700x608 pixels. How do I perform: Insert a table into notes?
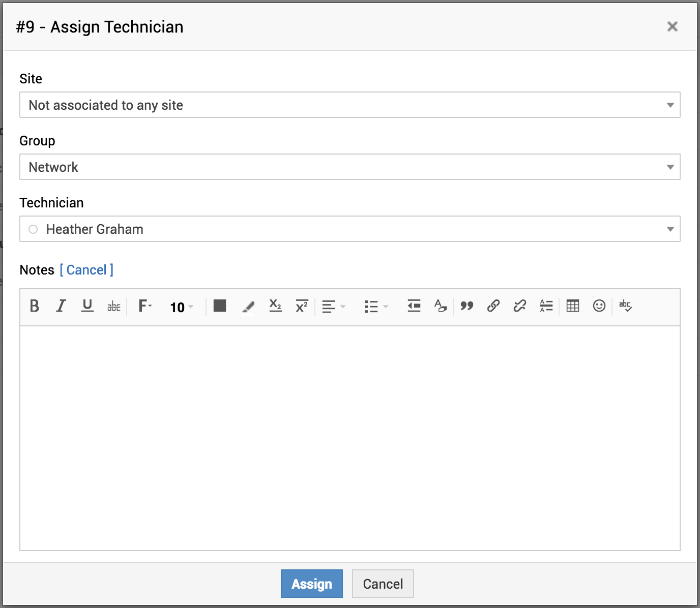[x=573, y=306]
